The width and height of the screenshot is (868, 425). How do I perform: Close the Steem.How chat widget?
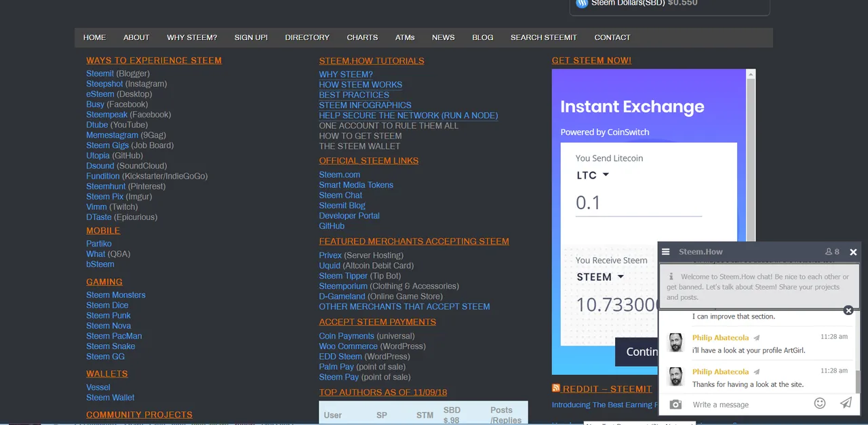coord(853,252)
